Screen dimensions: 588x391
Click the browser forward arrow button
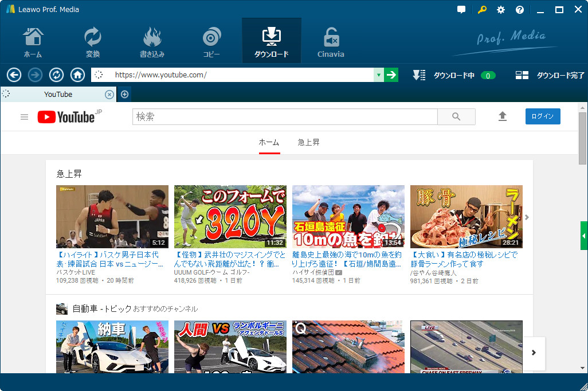pos(36,75)
